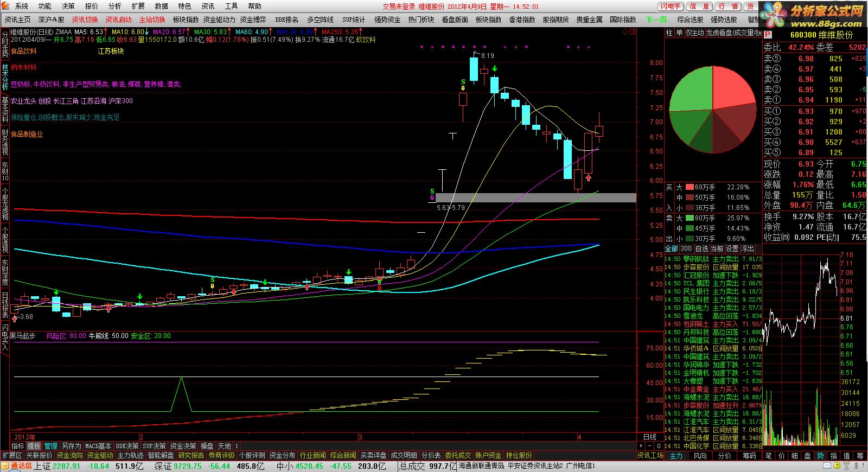Click the diamond icon at the chart's top-right corner
Viewport: 868px width, 472px height.
pyautogui.click(x=626, y=32)
